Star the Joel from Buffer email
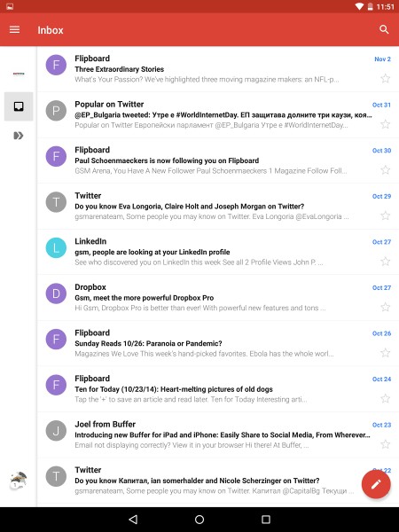The height and width of the screenshot is (532, 399). [x=385, y=444]
